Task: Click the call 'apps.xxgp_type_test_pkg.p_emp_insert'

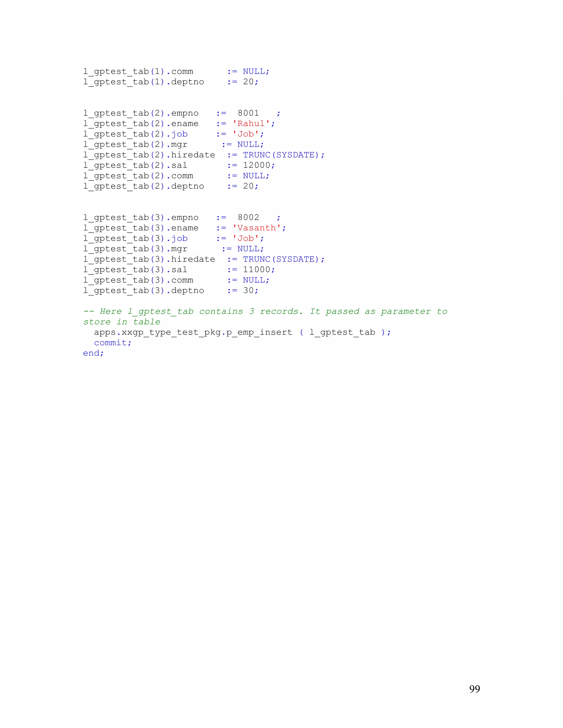Action: pos(193,333)
